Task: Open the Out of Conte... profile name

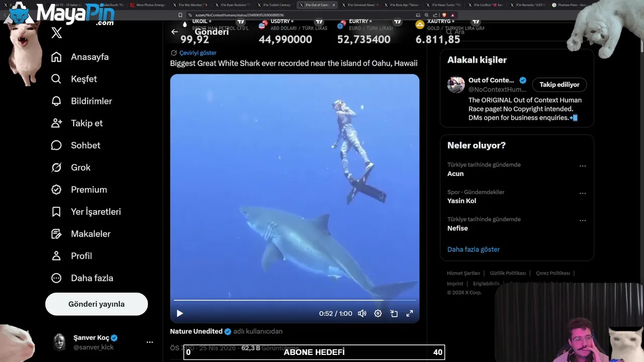Action: click(x=491, y=80)
